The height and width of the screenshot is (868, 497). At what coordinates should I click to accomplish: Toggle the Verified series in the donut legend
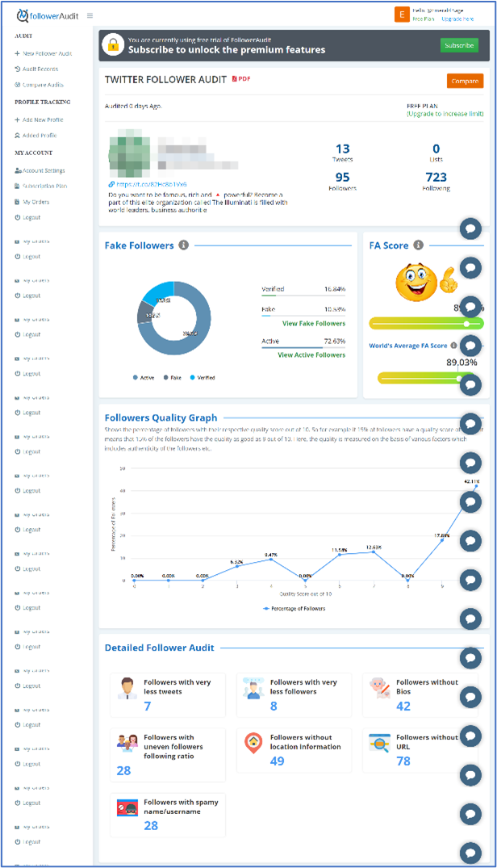coord(203,378)
